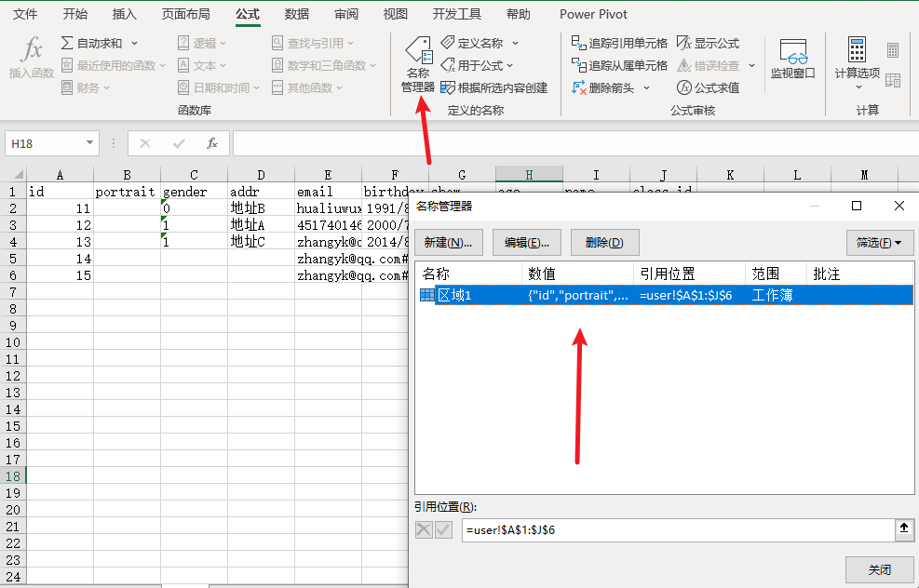Click the Calculate Sheet icon
919x588 pixels.
[893, 80]
